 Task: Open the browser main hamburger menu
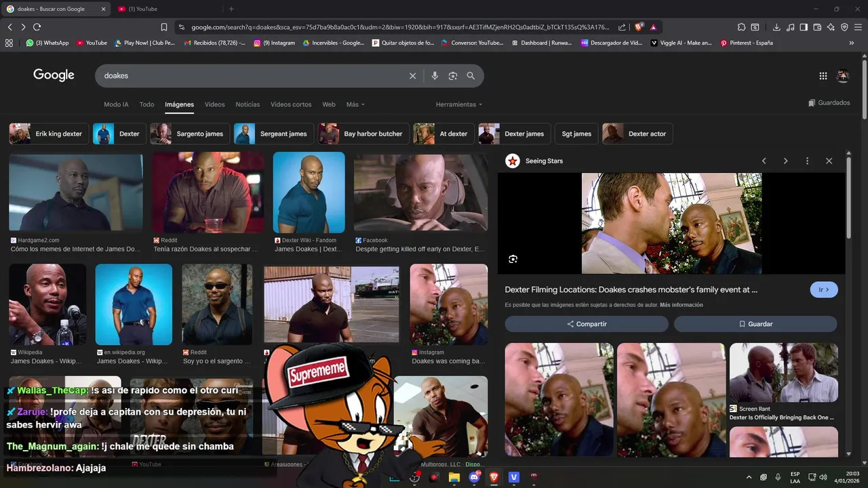859,27
